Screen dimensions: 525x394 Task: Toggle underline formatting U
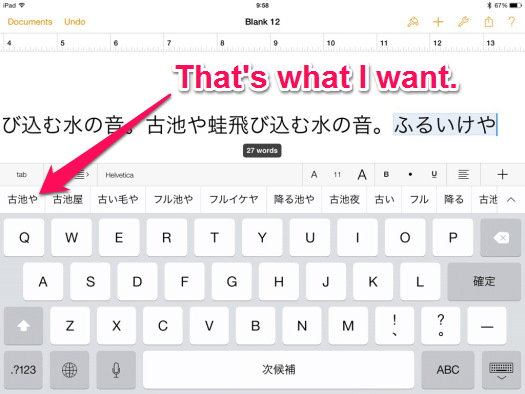pos(434,175)
